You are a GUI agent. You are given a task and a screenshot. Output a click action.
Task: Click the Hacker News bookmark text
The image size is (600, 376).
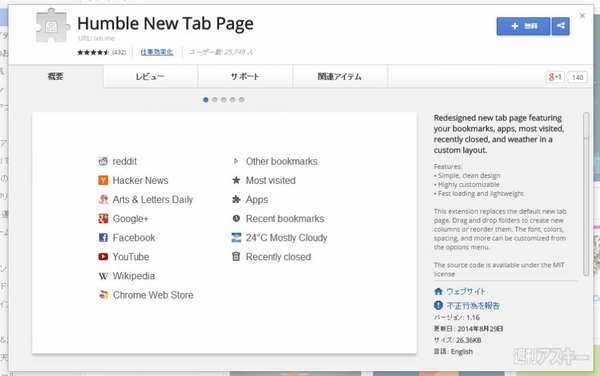click(140, 181)
